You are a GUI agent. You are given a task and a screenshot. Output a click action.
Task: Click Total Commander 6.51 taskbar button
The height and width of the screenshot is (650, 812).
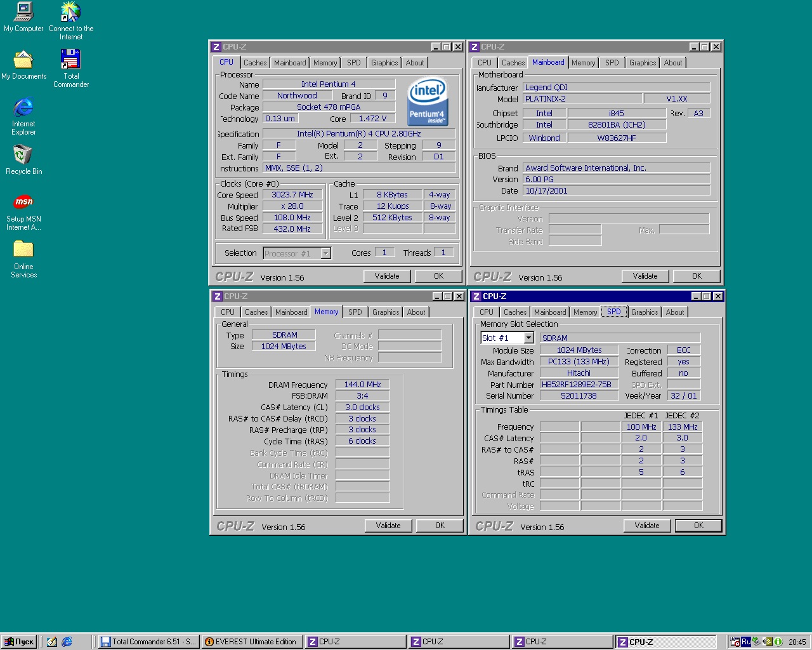pyautogui.click(x=148, y=642)
